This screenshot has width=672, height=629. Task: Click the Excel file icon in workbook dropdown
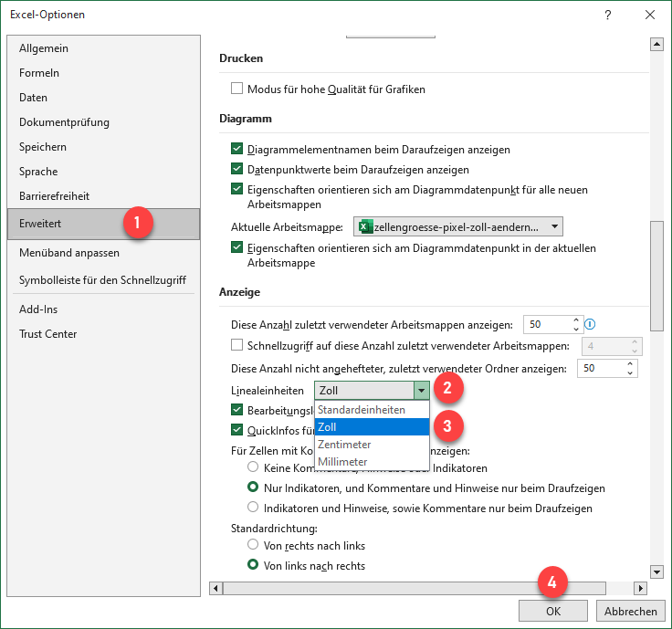click(365, 226)
